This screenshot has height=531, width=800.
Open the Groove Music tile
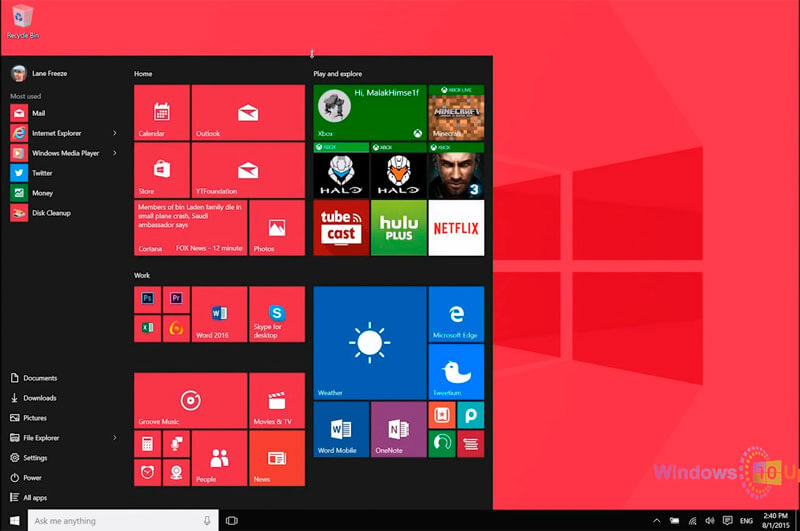191,400
